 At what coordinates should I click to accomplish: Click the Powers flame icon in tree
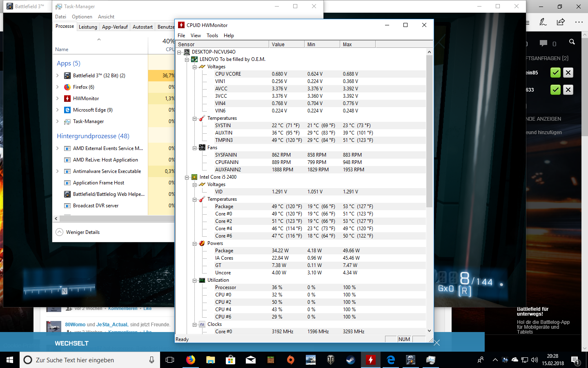(202, 243)
